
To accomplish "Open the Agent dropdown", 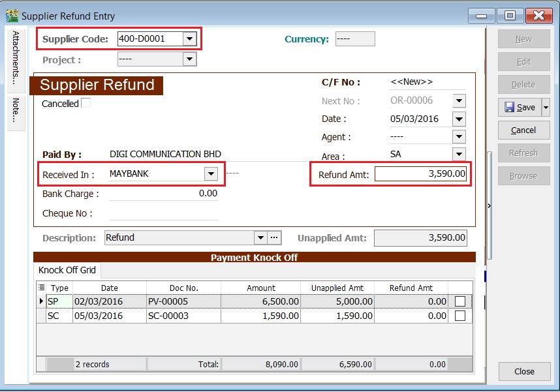I will pos(458,136).
